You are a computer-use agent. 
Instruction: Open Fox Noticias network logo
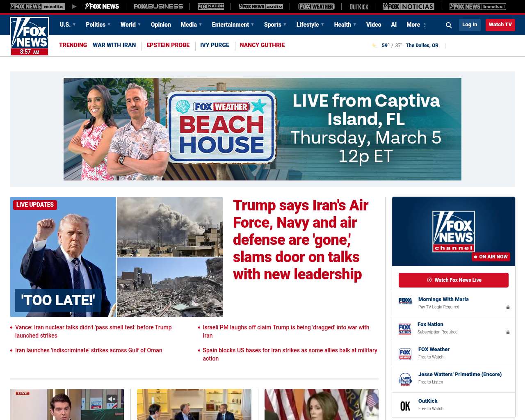(409, 7)
